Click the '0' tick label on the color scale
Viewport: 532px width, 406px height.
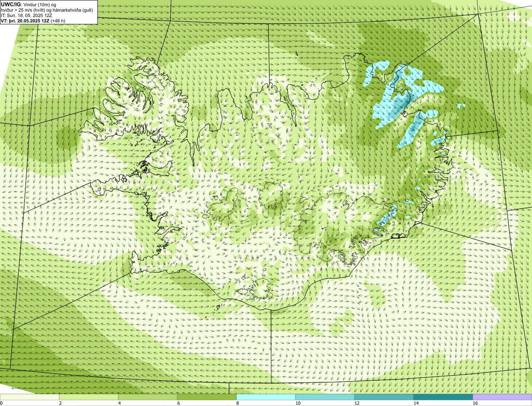tap(1, 403)
